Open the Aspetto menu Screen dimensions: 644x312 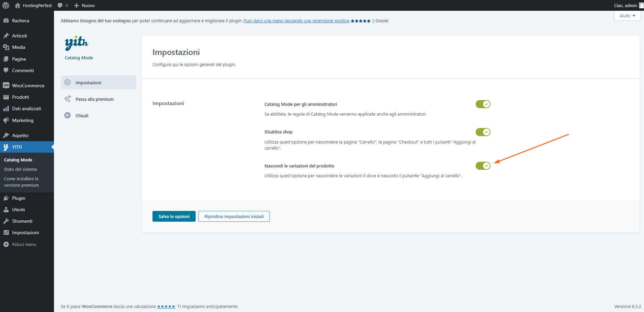click(27, 135)
